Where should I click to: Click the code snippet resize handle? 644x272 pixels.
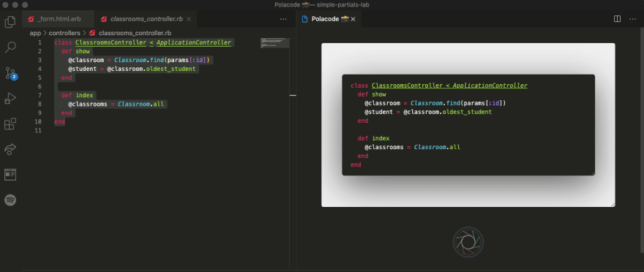click(x=592, y=173)
